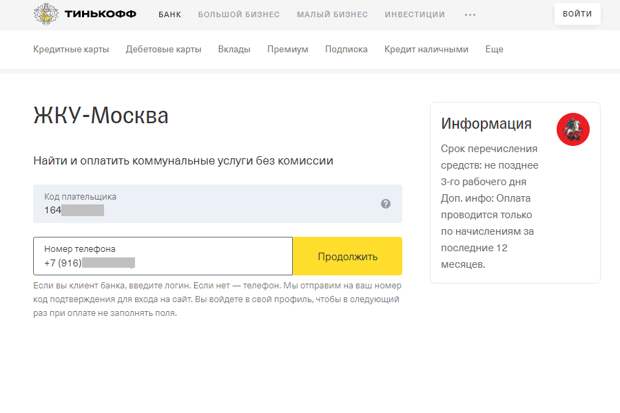Click the yellow Продолжить button

pos(348,256)
